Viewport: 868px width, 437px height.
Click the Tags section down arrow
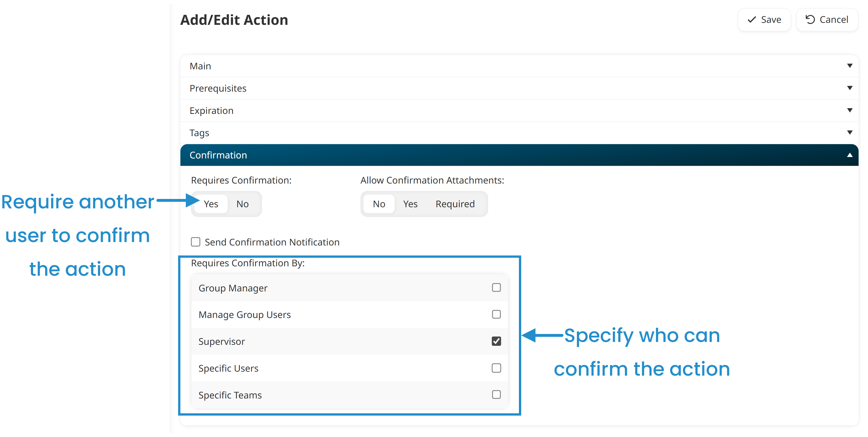(849, 132)
